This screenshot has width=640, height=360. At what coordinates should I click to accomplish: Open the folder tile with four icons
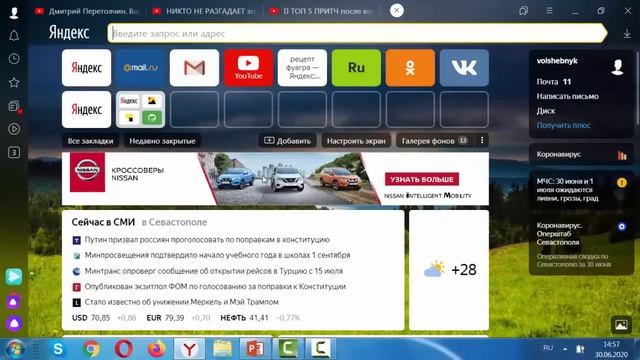coord(140,109)
